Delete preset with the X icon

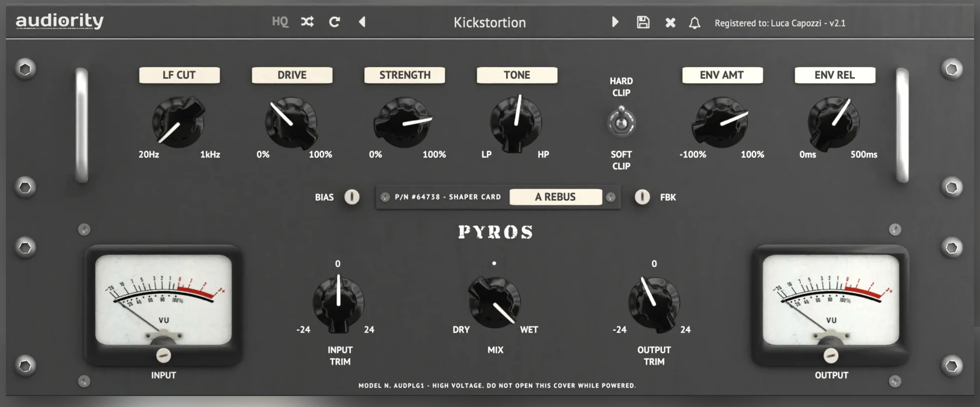[x=670, y=23]
